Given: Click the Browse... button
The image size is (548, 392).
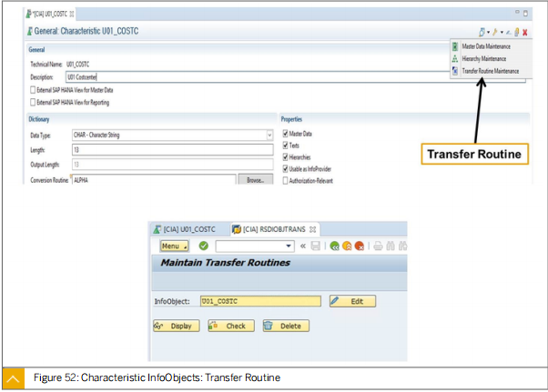Looking at the screenshot, I should 256,180.
